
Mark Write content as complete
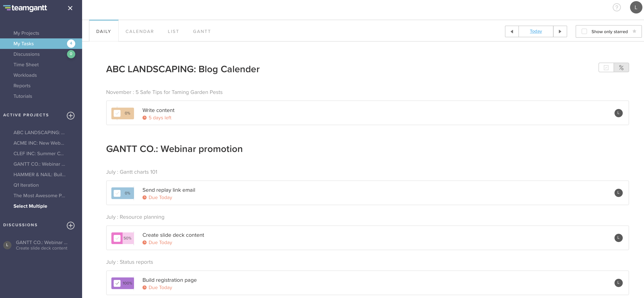(x=117, y=113)
